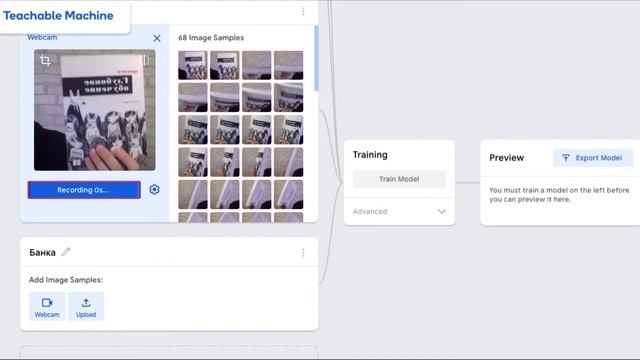Click the image samples scrollbar
The width and height of the screenshot is (640, 360).
316,58
